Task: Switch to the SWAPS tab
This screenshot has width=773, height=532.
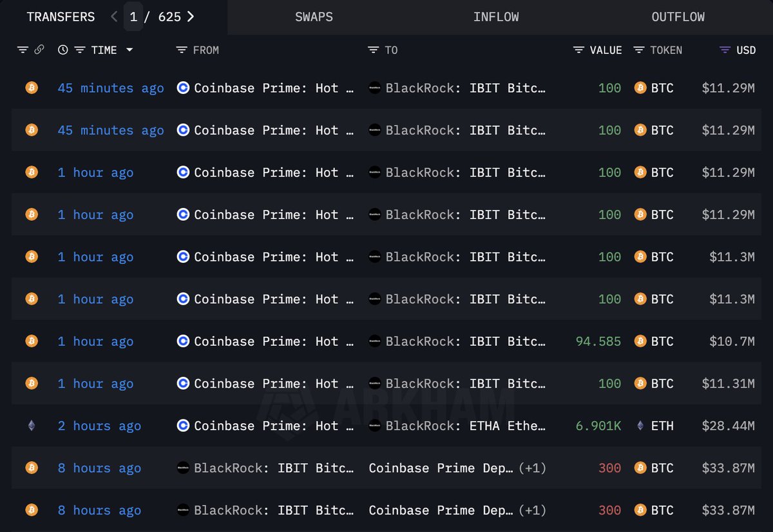Action: point(314,17)
